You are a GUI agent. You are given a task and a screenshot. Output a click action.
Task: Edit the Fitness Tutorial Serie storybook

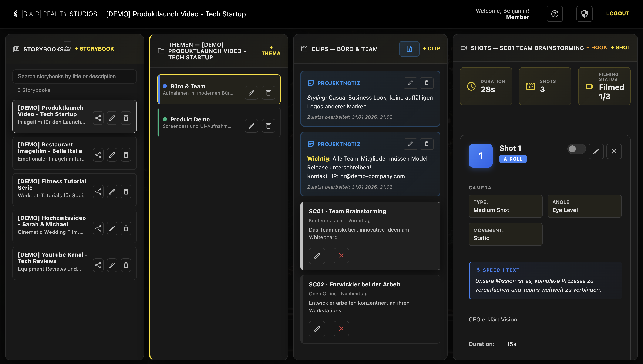(112, 192)
